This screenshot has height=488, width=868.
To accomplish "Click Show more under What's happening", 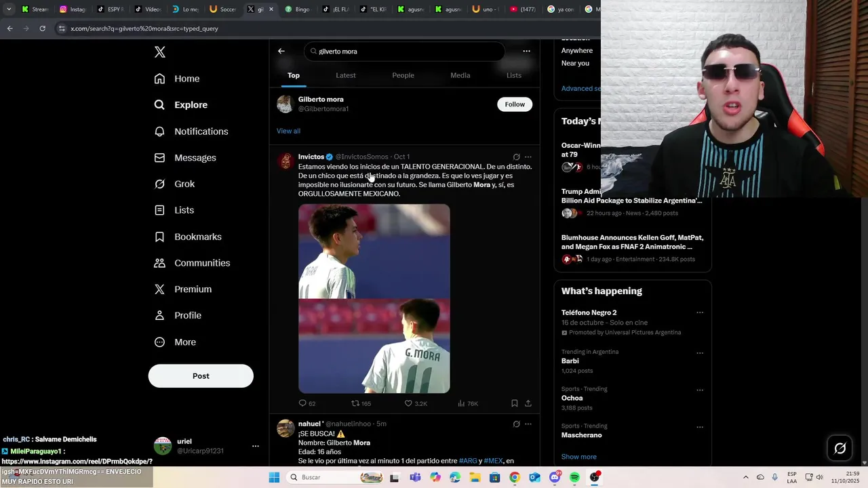I will point(579,457).
